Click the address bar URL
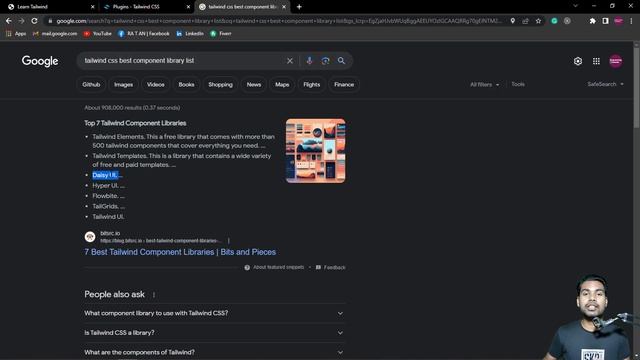Viewport: 640px width, 360px height. (x=278, y=21)
